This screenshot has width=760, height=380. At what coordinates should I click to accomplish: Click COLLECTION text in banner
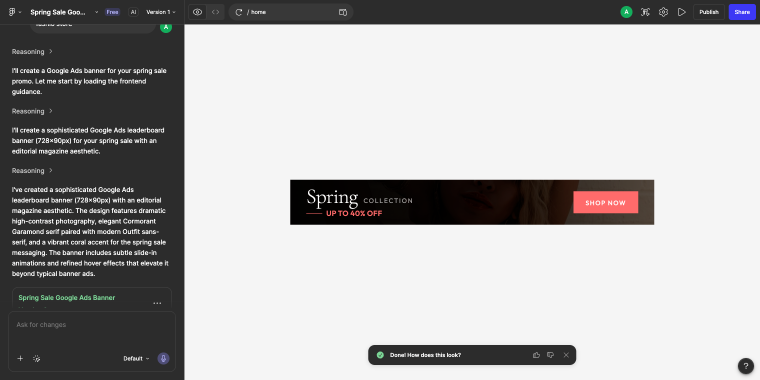click(388, 201)
